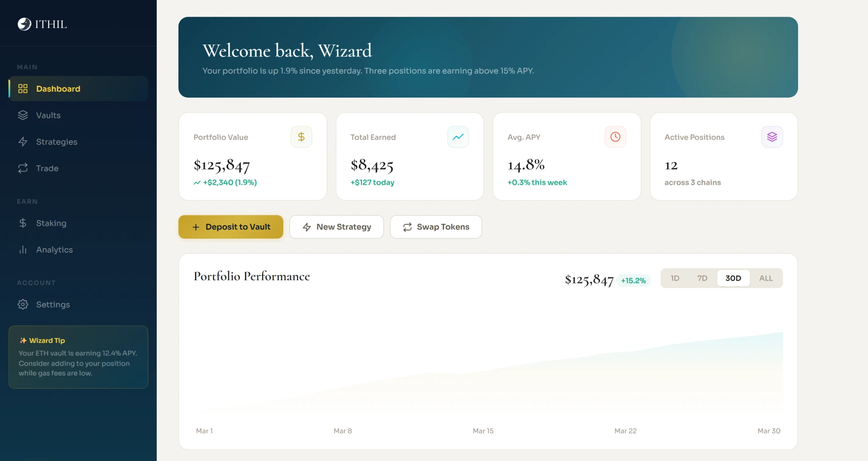Click the $125,847 total in chart header
868x461 pixels.
589,280
